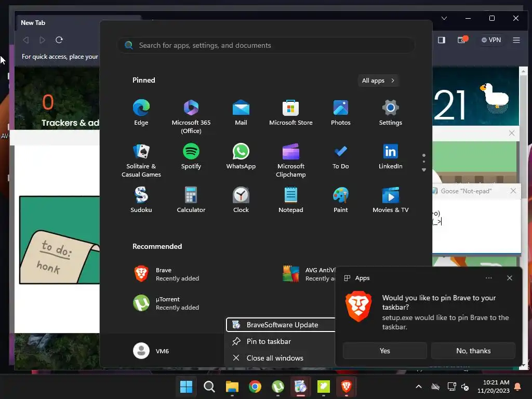This screenshot has width=532, height=399.
Task: Click the VPN button in Brave
Action: tap(491, 40)
